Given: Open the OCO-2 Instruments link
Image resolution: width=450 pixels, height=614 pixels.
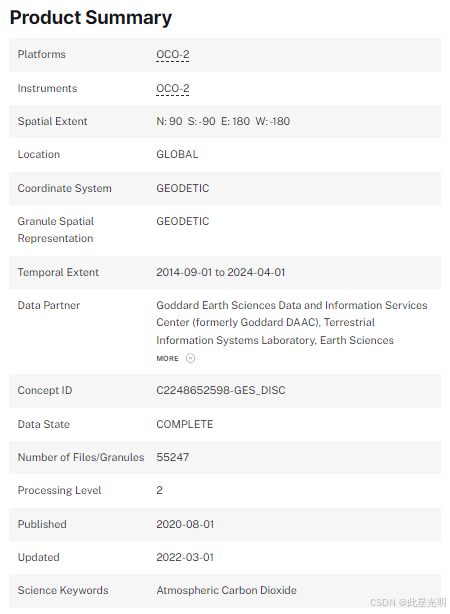Looking at the screenshot, I should click(x=173, y=88).
